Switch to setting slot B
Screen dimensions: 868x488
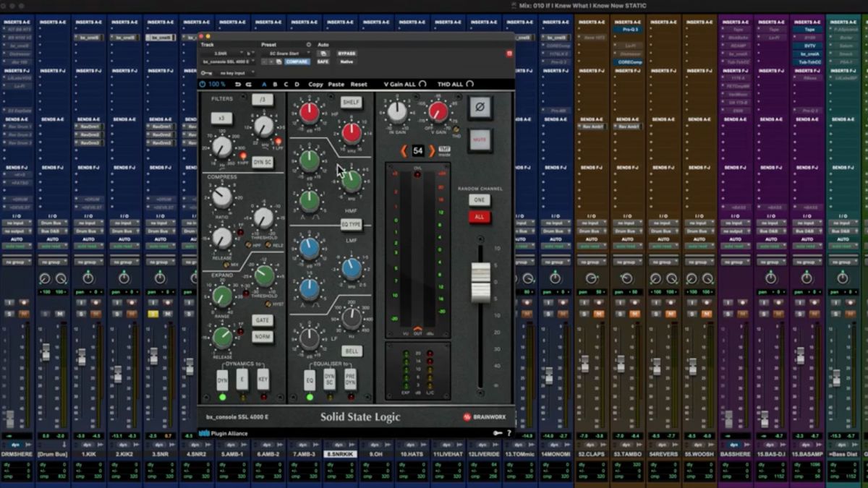coord(275,83)
